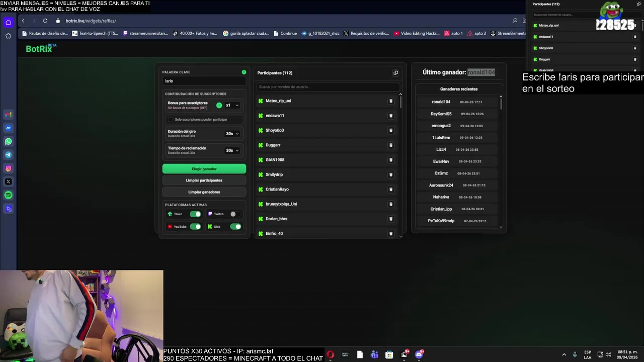The width and height of the screenshot is (644, 362).
Task: Click the Elegir ganador button
Action: coord(204,169)
